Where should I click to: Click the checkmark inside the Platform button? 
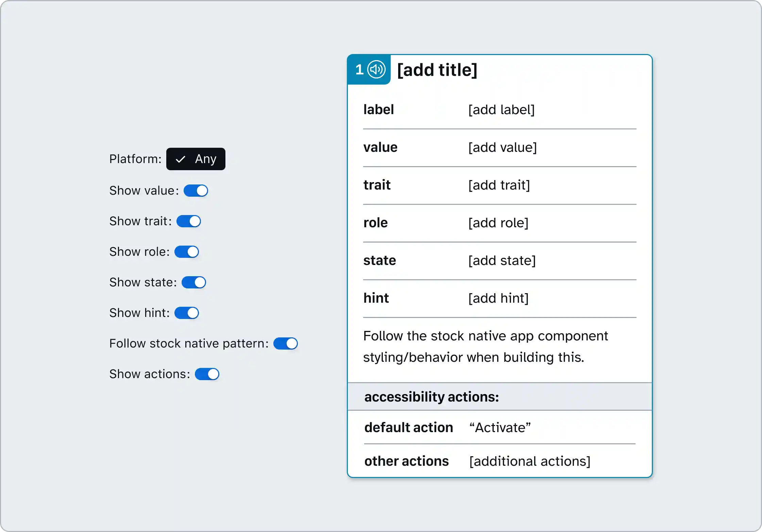point(181,159)
